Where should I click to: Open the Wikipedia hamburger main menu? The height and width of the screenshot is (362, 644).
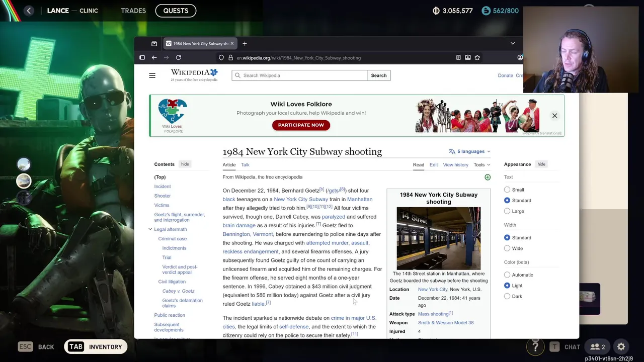click(x=152, y=75)
